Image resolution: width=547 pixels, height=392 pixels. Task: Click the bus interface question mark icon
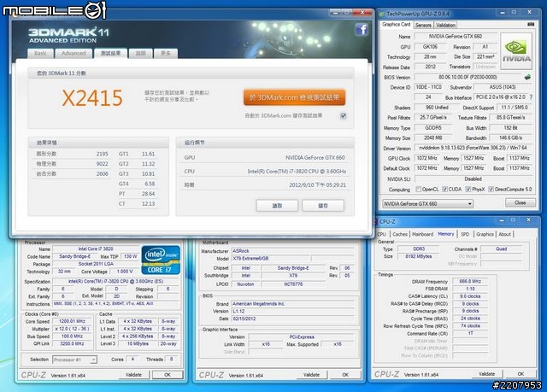[531, 97]
